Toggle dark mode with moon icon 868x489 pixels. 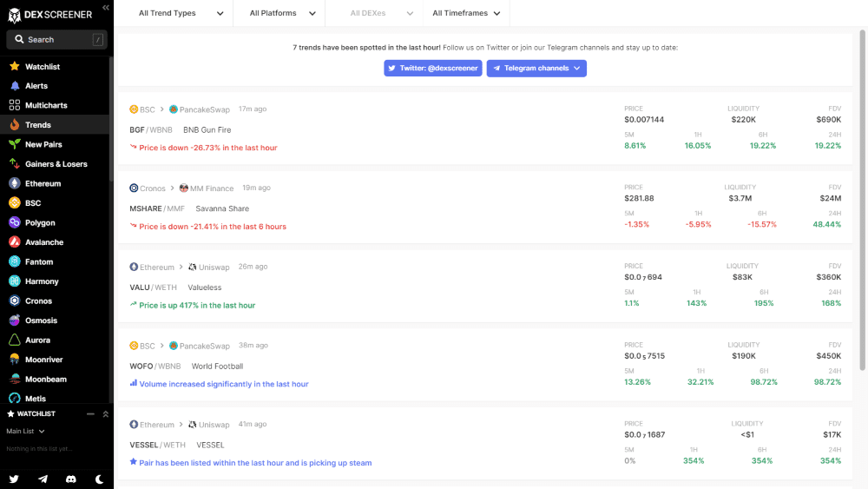click(x=100, y=479)
